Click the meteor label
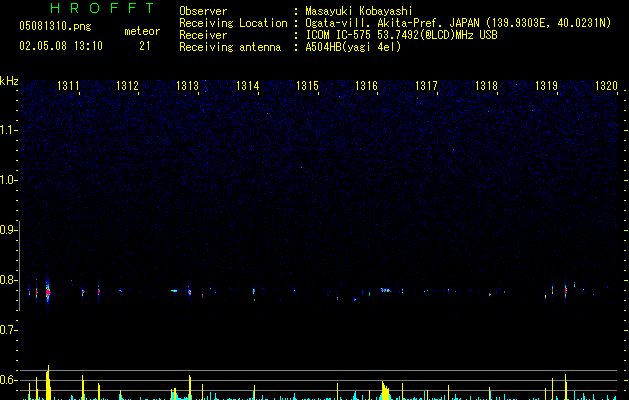 point(142,31)
